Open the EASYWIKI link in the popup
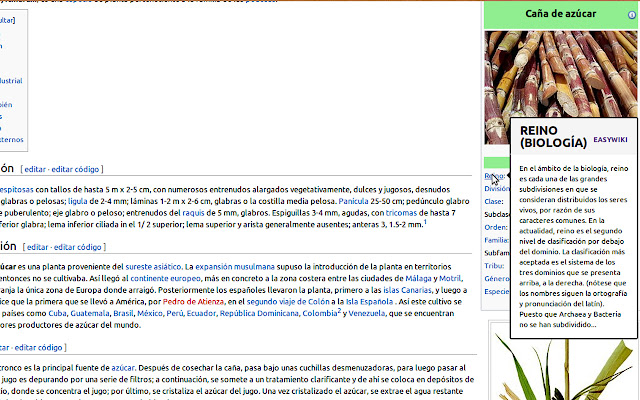This screenshot has height=400, width=640. click(610, 140)
